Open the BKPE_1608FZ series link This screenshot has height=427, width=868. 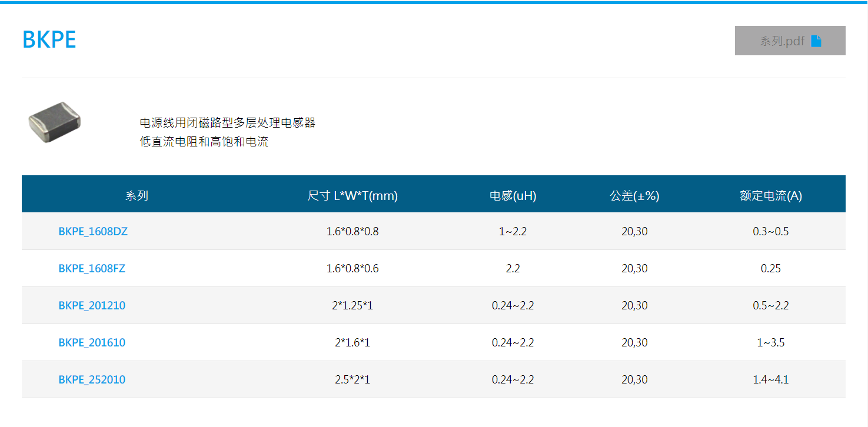point(92,269)
